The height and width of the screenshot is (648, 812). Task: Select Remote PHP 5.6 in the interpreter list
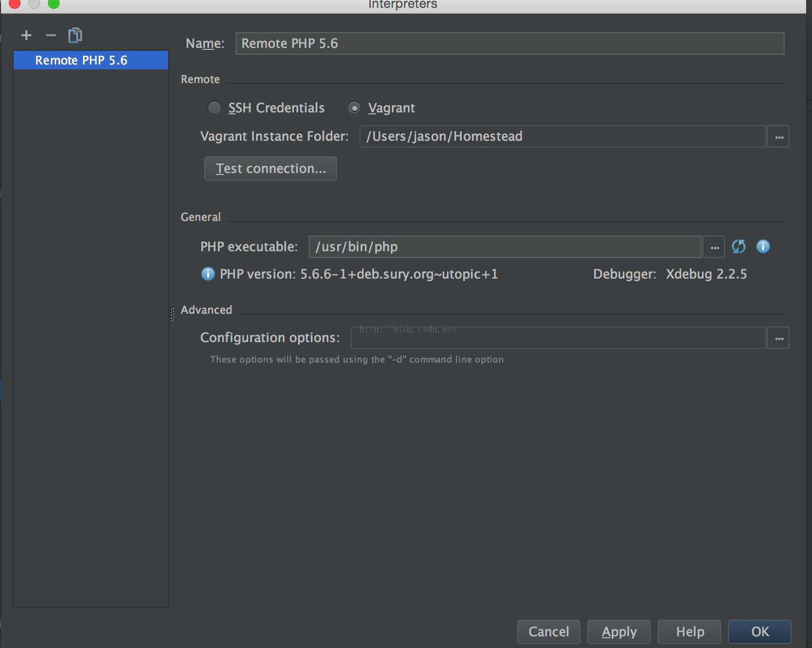(91, 60)
